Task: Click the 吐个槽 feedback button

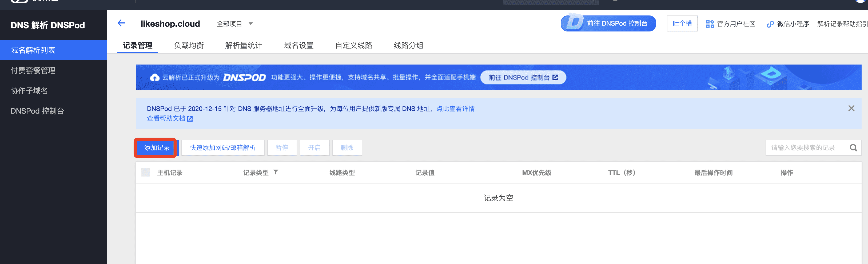Action: 682,23
